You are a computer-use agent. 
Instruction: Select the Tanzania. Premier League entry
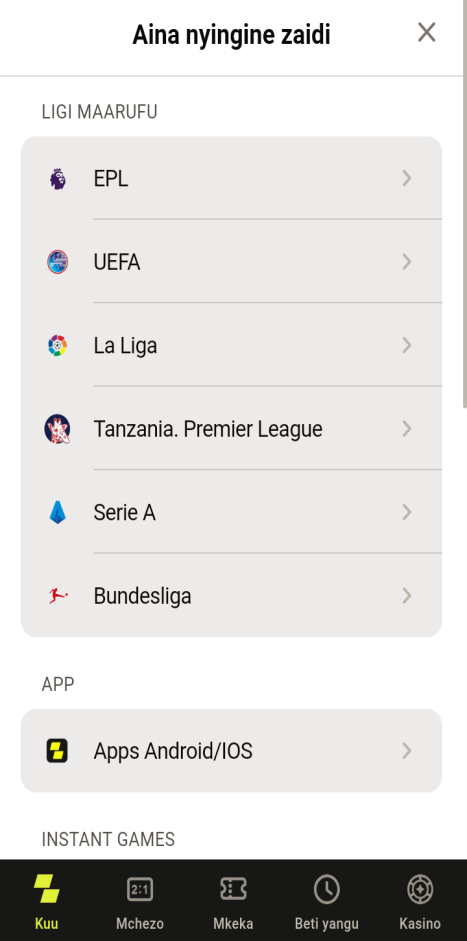232,428
